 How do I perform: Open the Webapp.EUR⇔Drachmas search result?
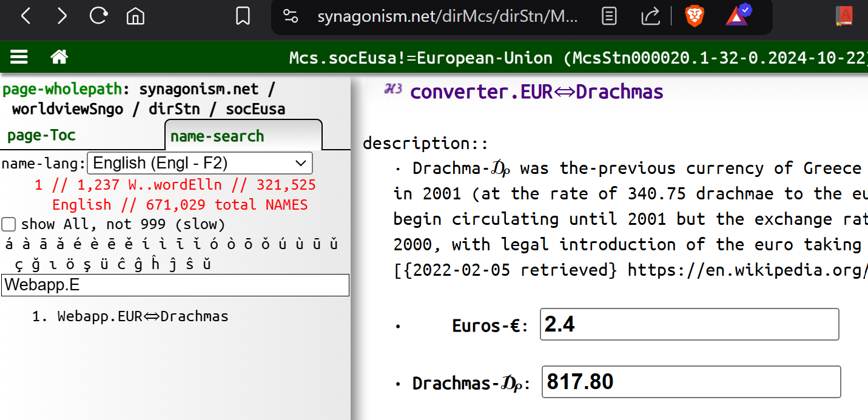point(143,316)
